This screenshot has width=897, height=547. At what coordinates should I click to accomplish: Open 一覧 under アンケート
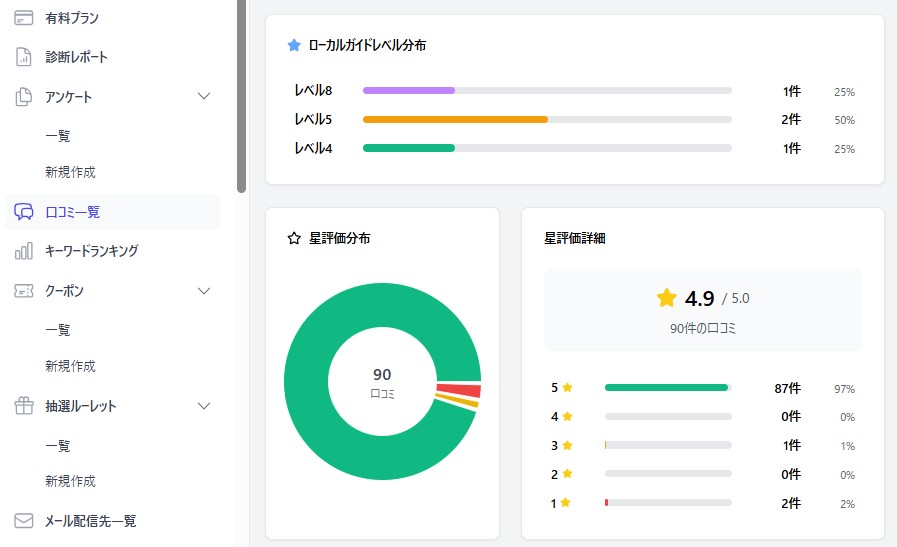58,136
